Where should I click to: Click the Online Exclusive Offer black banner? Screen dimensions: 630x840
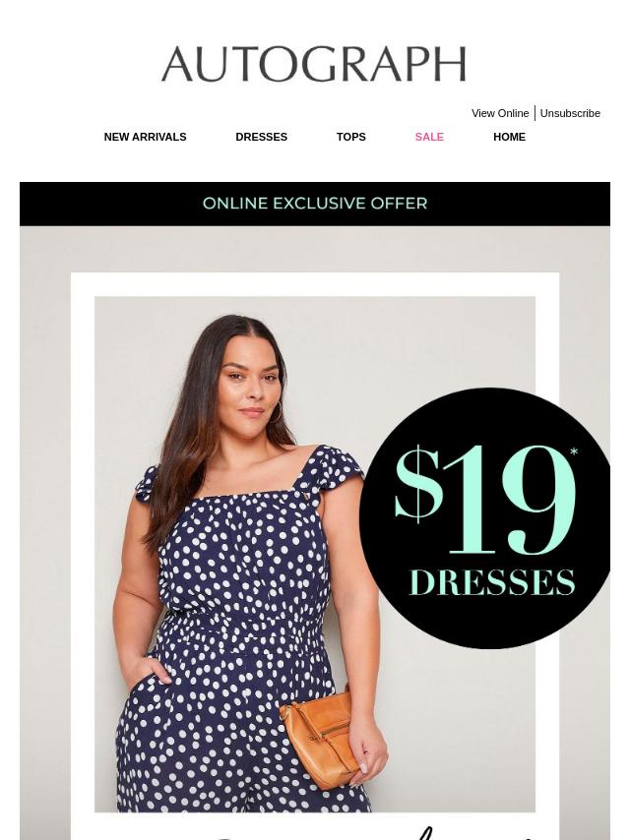tap(315, 204)
